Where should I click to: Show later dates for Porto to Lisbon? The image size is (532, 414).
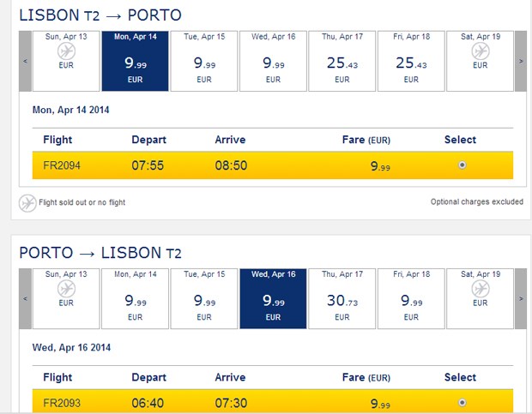[519, 298]
